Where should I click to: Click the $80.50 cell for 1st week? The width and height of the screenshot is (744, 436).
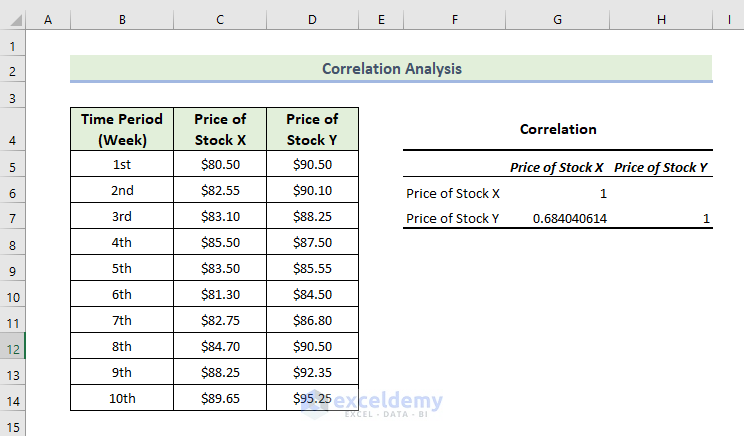[x=220, y=165]
